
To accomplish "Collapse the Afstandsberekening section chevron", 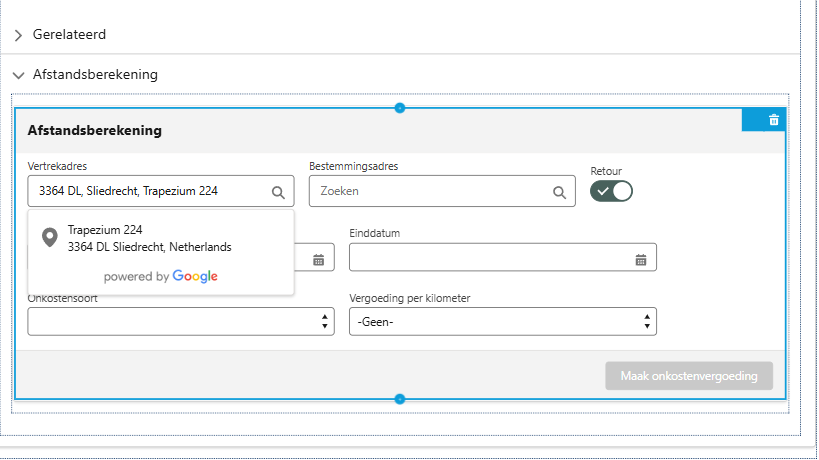I will (18, 75).
